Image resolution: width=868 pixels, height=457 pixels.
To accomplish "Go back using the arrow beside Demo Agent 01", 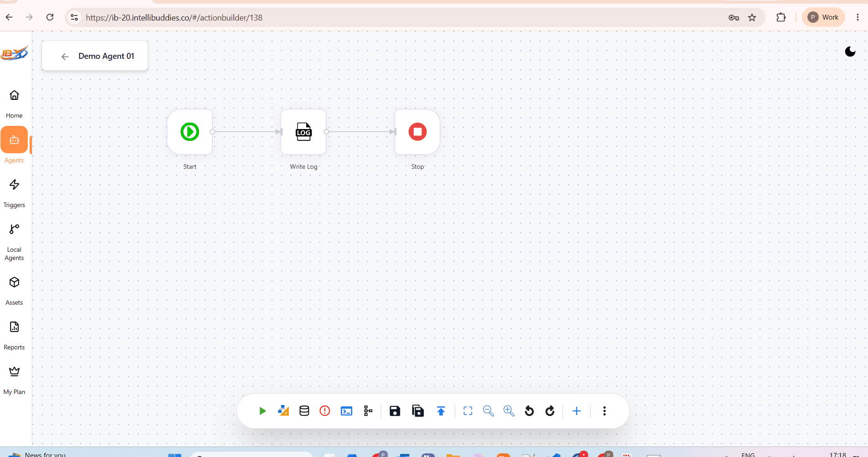I will click(x=65, y=57).
